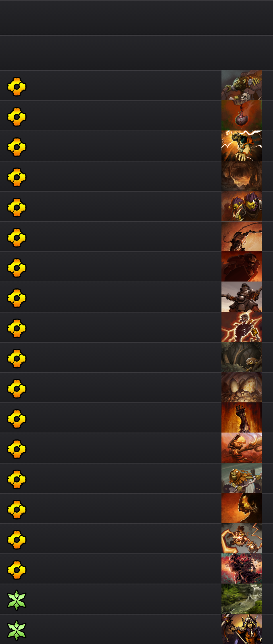Click the green leaf icon beside the waterfall artwork
This screenshot has height=644, width=273.
[17, 600]
